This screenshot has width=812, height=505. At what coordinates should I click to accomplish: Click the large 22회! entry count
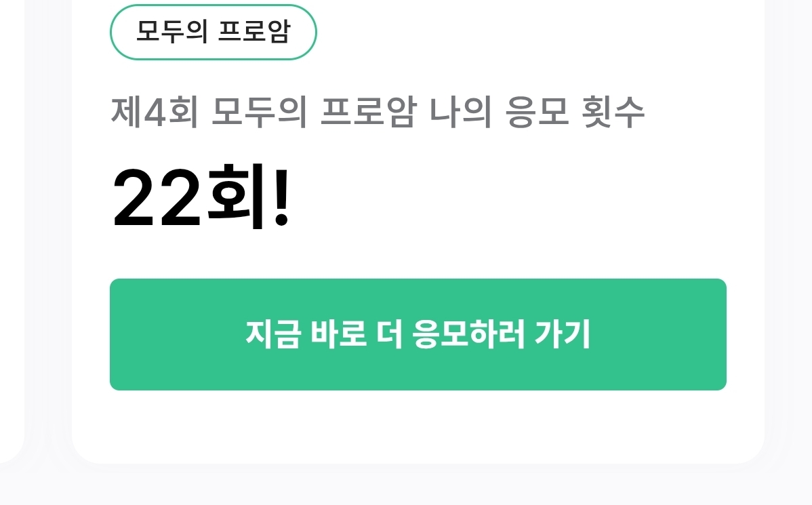tap(201, 197)
